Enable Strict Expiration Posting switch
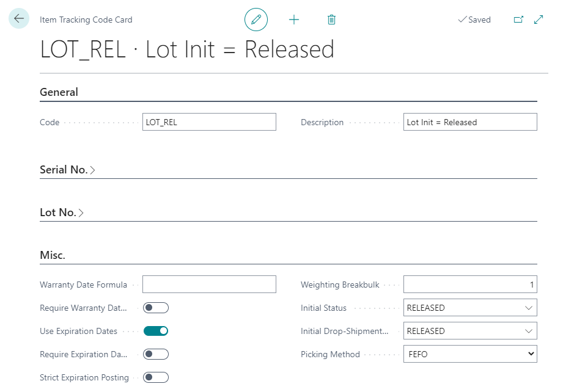Viewport: 585px width, 392px height. coord(156,377)
